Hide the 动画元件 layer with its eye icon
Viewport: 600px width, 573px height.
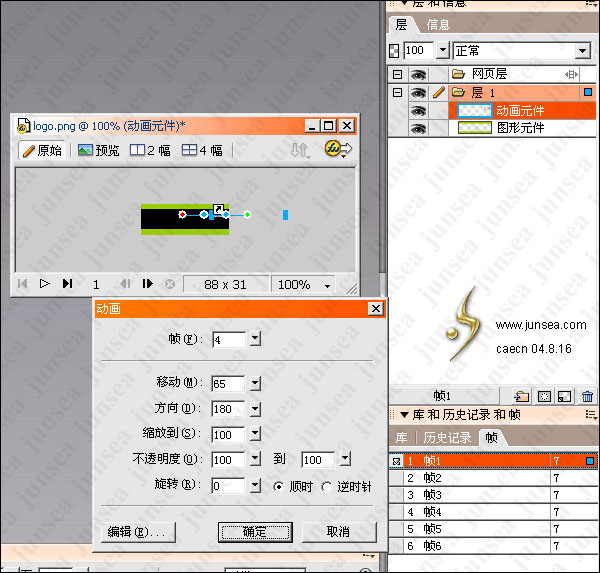coord(418,111)
